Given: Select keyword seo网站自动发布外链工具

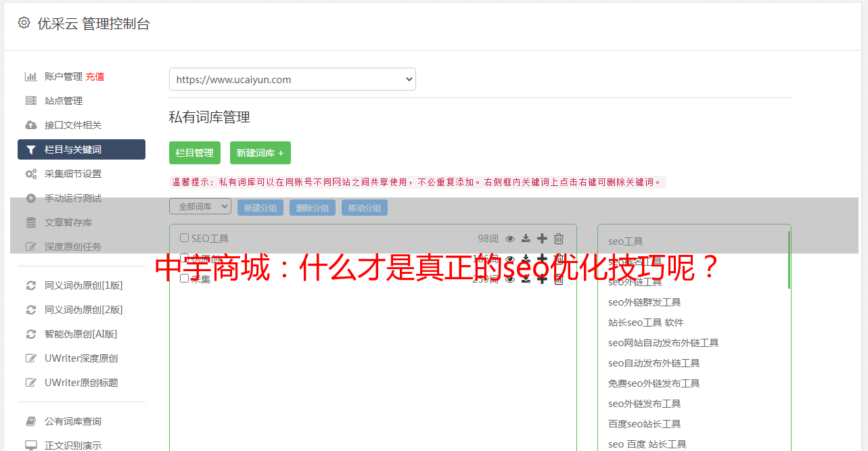Looking at the screenshot, I should coord(664,343).
